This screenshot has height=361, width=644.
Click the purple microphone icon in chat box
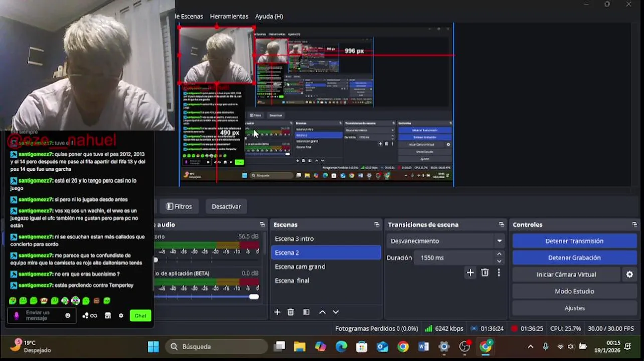pyautogui.click(x=16, y=316)
